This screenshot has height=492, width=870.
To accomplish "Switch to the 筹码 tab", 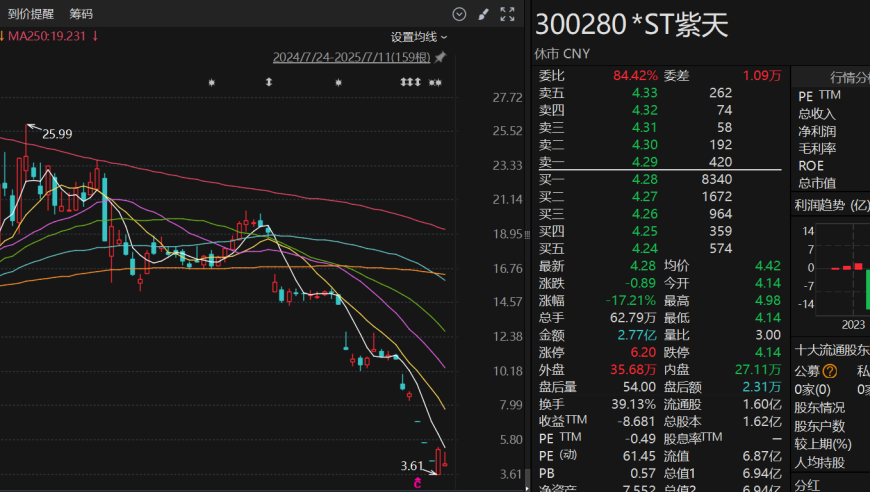I will coord(81,14).
